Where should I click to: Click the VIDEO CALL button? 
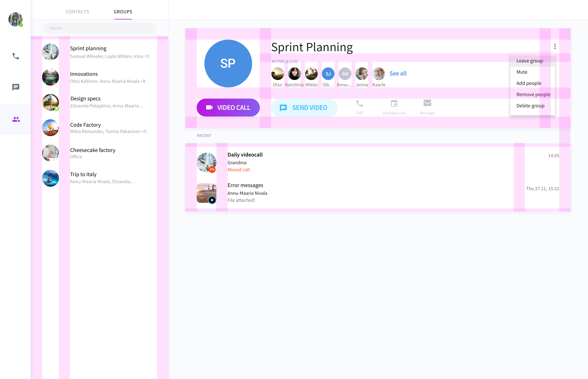(x=228, y=107)
